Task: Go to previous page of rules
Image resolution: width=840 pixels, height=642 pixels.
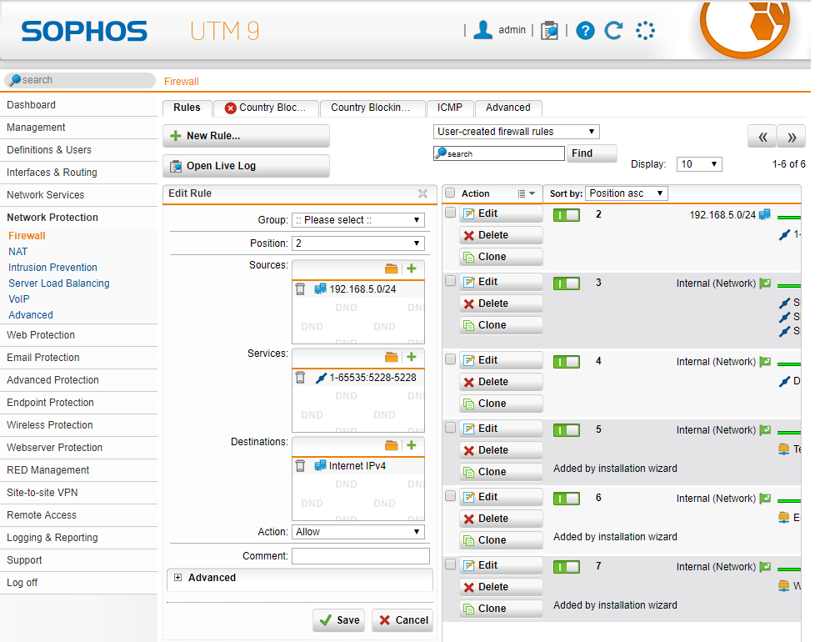Action: tap(762, 137)
